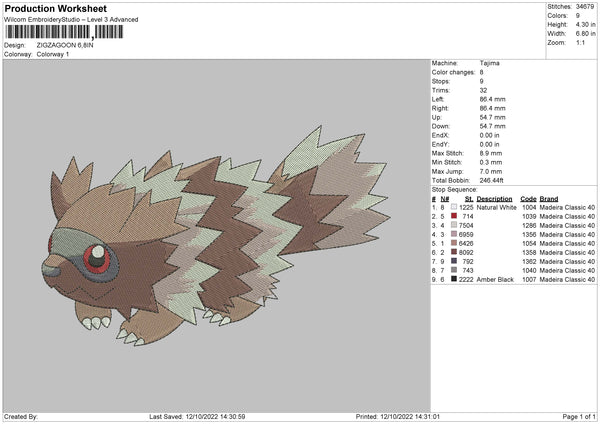The height and width of the screenshot is (424, 600).
Task: Click thread code 1040
Action: click(529, 270)
